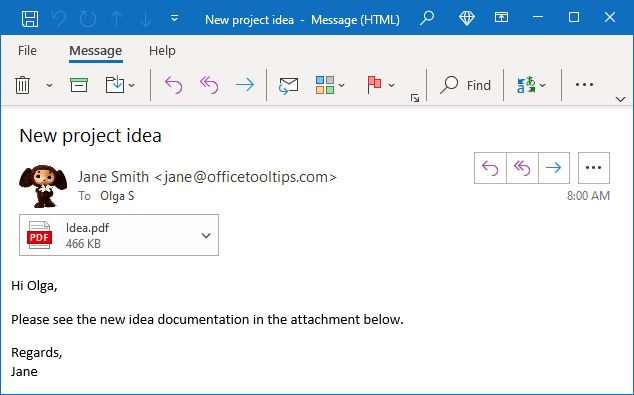Click Jane Smith's avatar picture

43,186
